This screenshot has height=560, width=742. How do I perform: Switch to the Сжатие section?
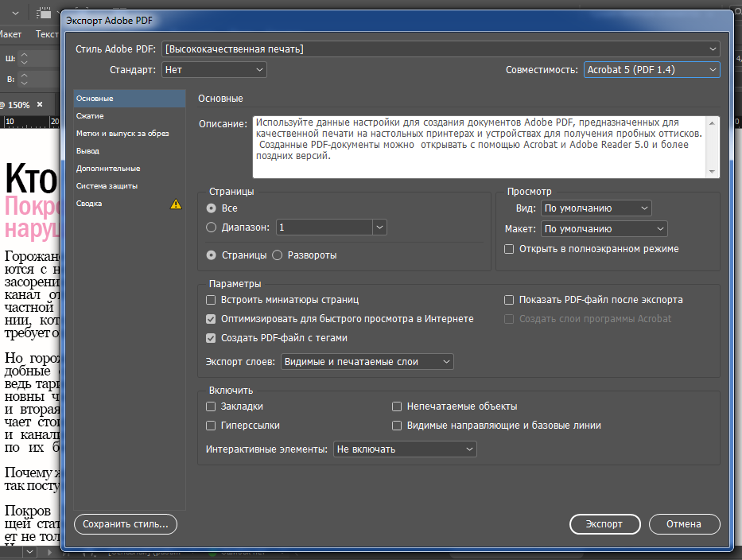pyautogui.click(x=129, y=116)
